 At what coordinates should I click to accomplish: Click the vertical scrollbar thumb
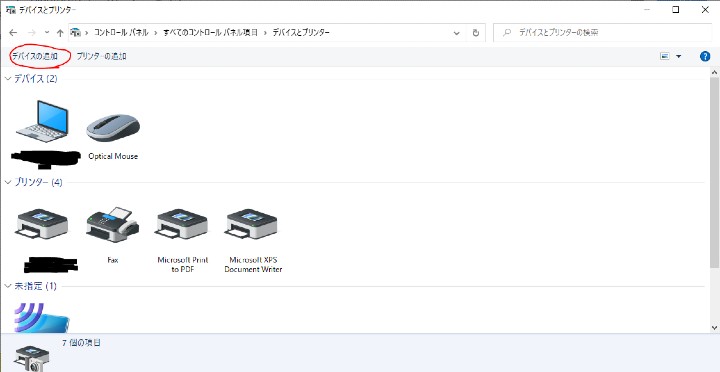(x=714, y=172)
